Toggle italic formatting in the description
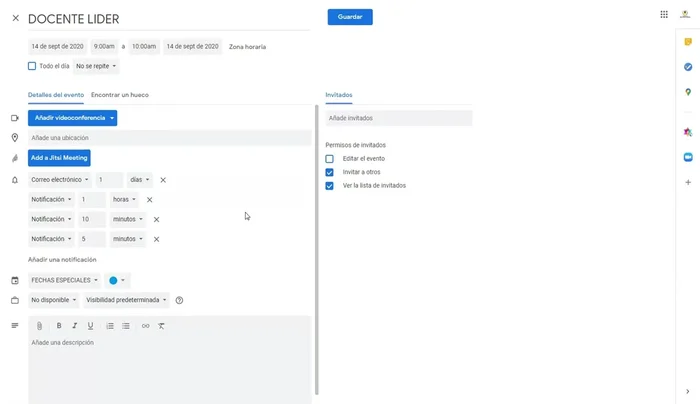The width and height of the screenshot is (700, 404). pos(75,326)
